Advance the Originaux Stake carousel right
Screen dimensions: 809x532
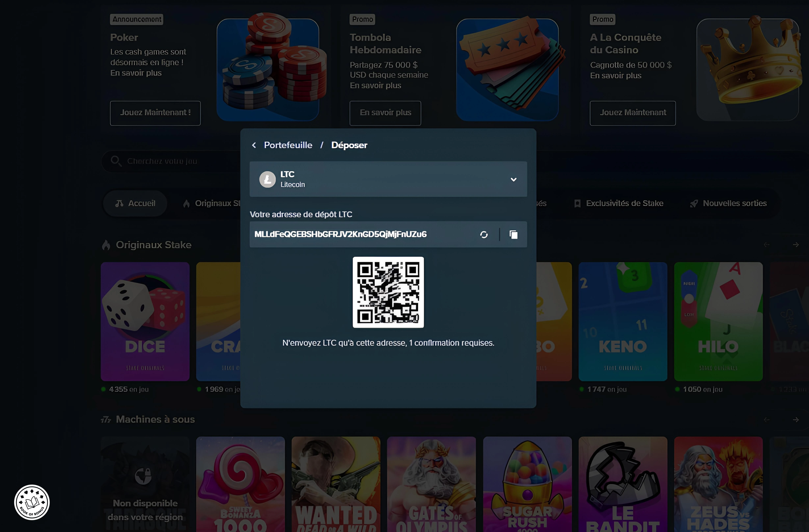pyautogui.click(x=796, y=245)
